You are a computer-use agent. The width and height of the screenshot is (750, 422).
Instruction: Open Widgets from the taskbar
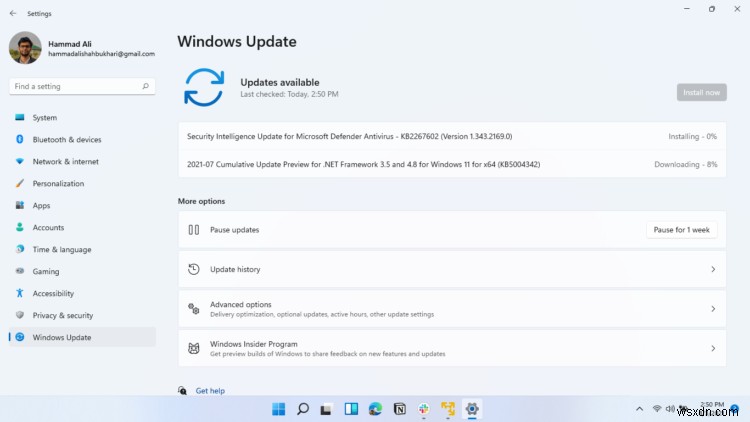[351, 409]
